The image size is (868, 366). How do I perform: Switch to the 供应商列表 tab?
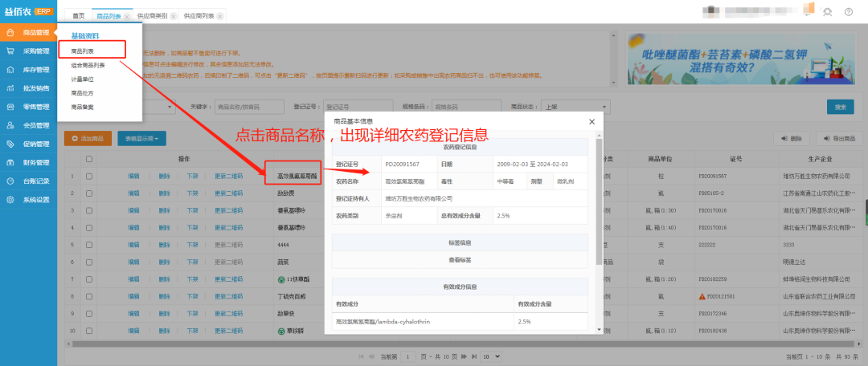pyautogui.click(x=199, y=17)
